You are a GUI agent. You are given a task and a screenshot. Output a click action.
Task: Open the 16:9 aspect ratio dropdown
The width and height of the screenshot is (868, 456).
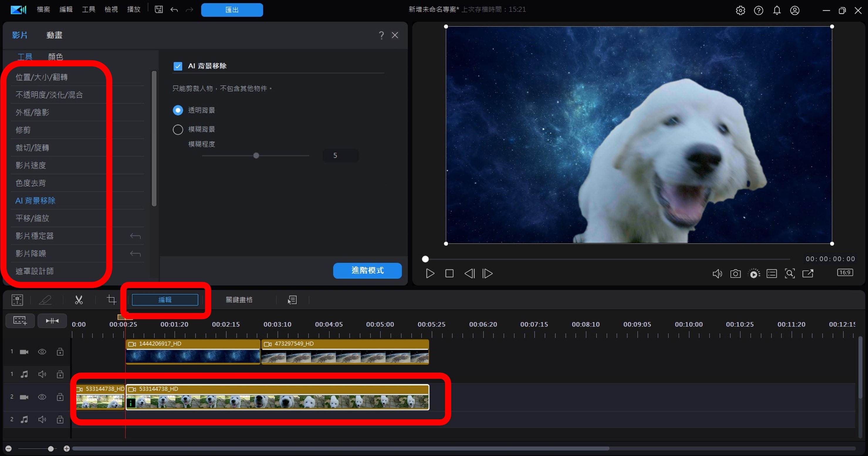tap(845, 272)
